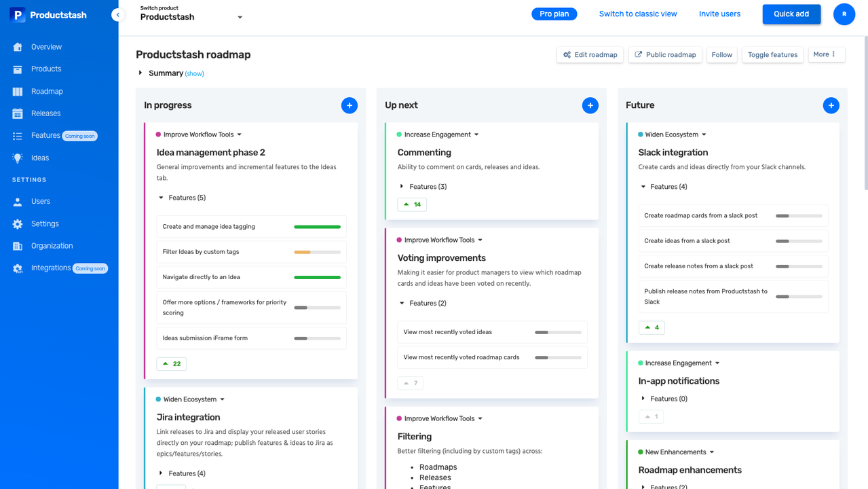Open the More options menu

[x=826, y=54]
